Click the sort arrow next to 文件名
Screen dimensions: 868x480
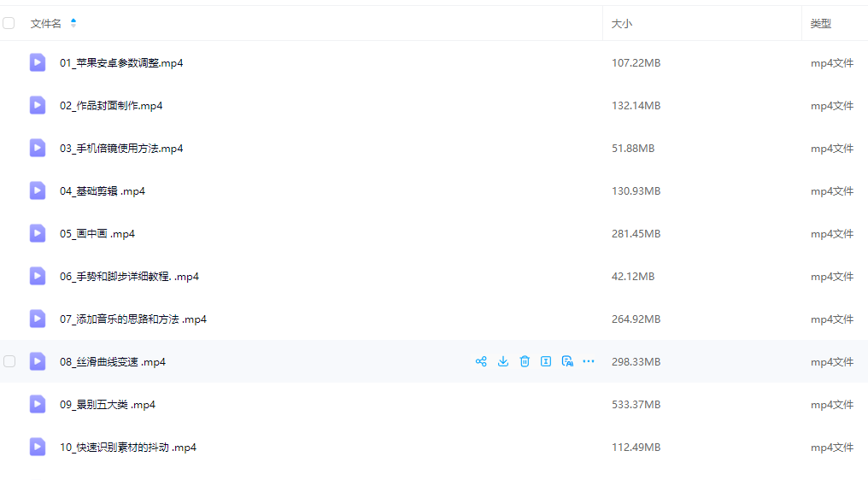click(73, 23)
